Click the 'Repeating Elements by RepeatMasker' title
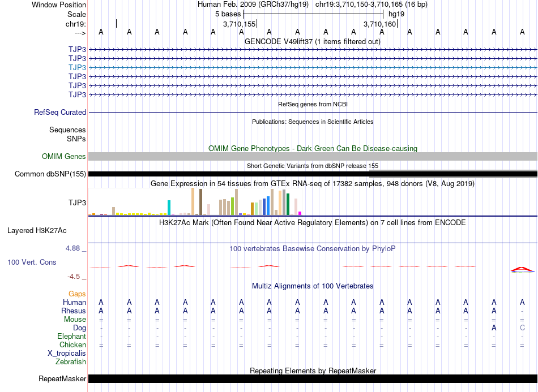This screenshot has width=538, height=392. click(x=313, y=371)
